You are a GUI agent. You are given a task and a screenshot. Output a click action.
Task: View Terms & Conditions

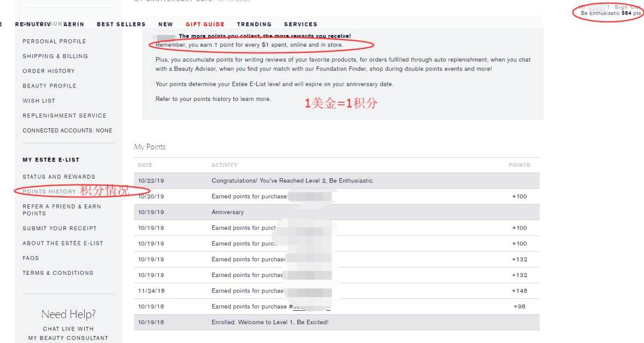pyautogui.click(x=58, y=273)
